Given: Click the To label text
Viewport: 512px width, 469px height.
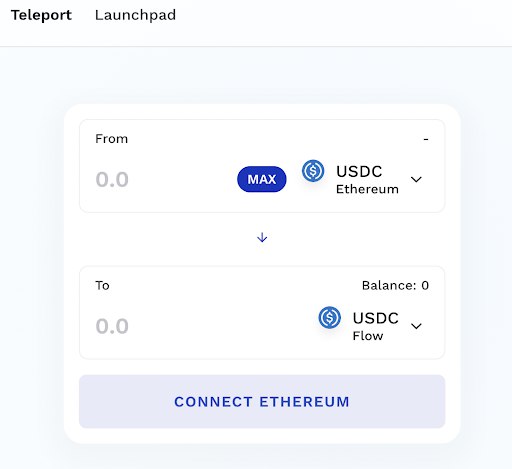Looking at the screenshot, I should (x=102, y=285).
